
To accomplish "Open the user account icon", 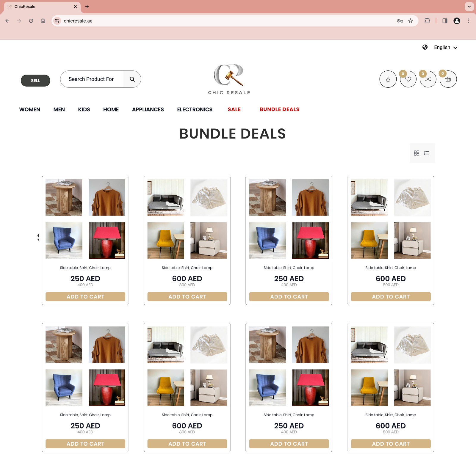I will [388, 79].
